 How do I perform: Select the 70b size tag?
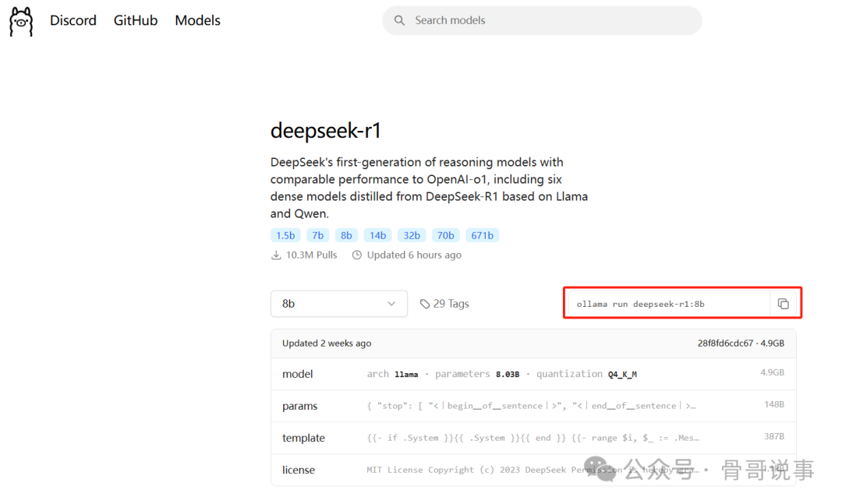click(x=445, y=235)
